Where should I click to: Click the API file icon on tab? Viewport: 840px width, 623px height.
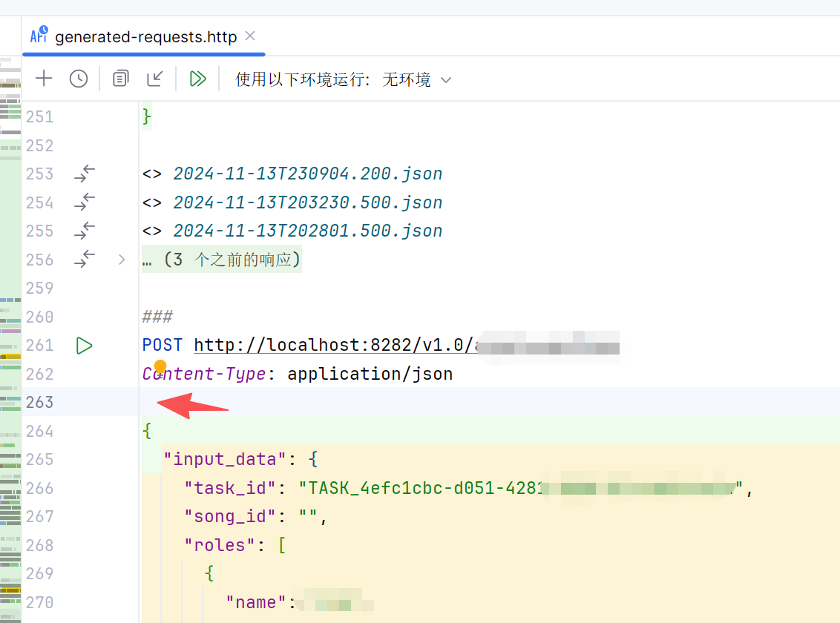point(39,35)
